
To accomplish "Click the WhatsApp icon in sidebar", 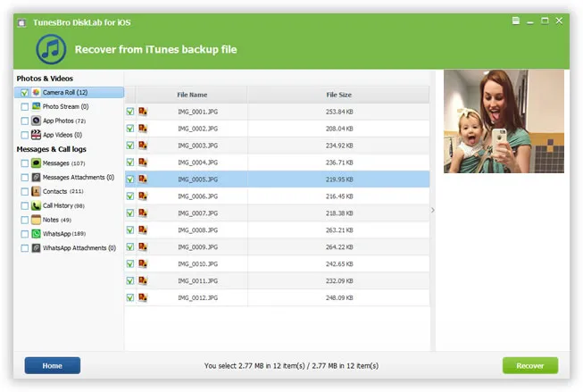I will point(36,234).
